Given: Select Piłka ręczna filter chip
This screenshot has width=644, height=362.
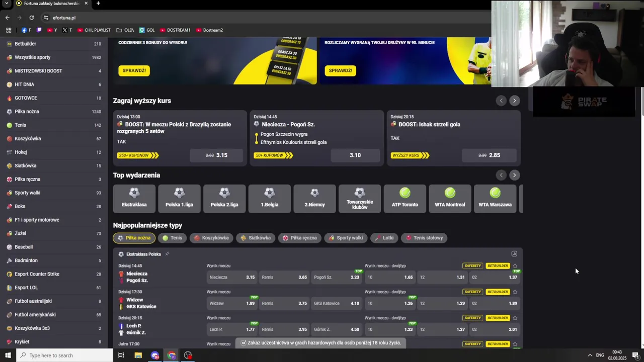Looking at the screenshot, I should click(x=300, y=238).
